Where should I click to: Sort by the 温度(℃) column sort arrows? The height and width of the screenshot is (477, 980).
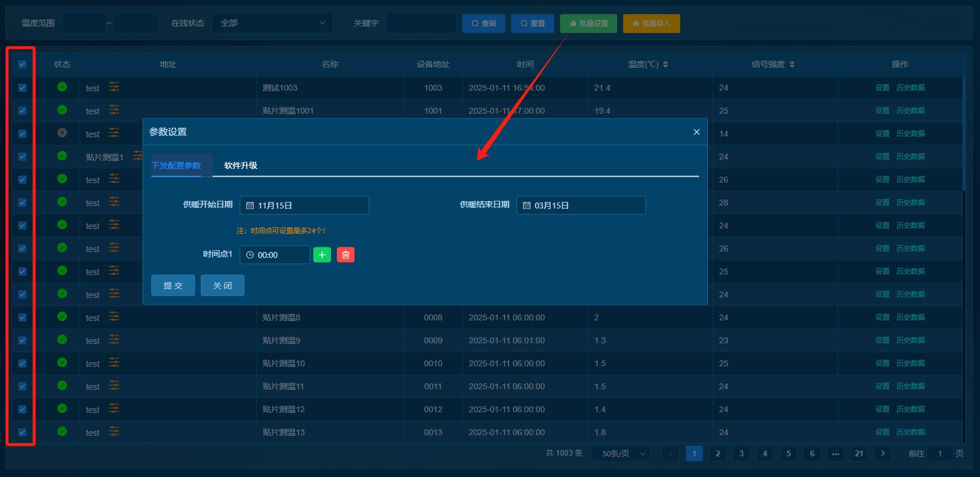coord(666,64)
